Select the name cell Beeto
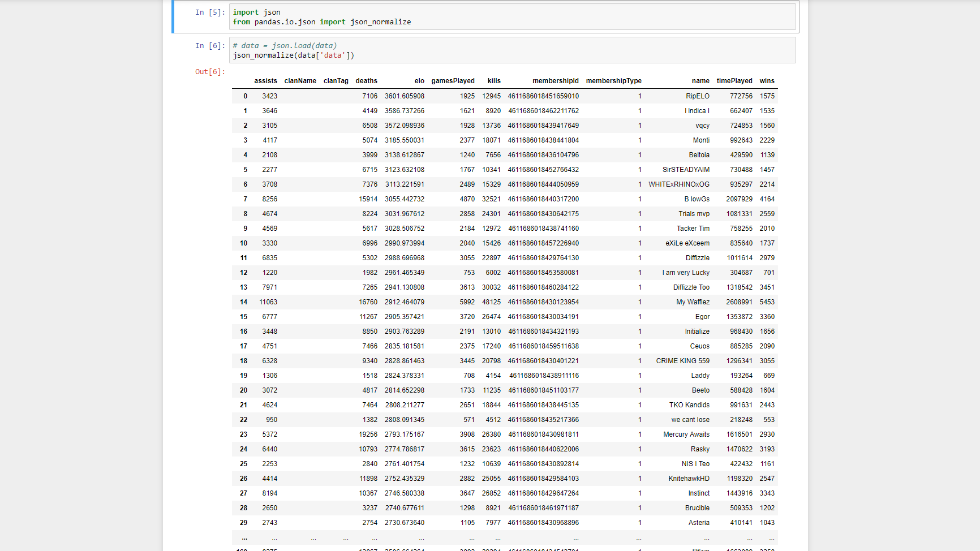This screenshot has height=551, width=980. (x=701, y=390)
